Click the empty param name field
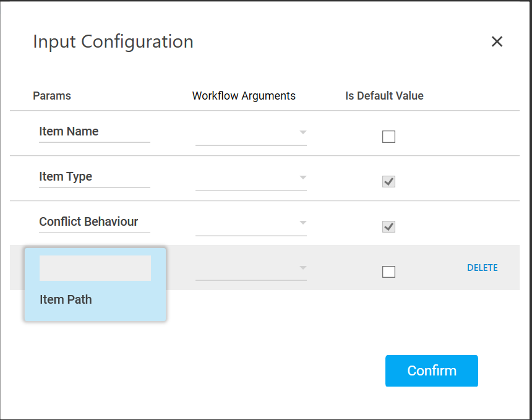Viewport: 532px width, 420px height. [x=95, y=268]
